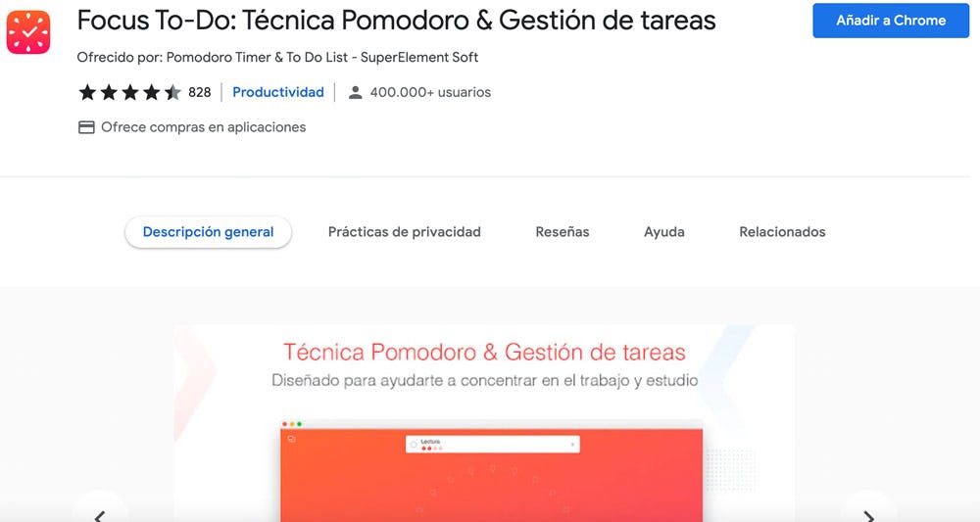Click the 400.000+ usuarios text
The width and height of the screenshot is (980, 522).
click(x=430, y=92)
